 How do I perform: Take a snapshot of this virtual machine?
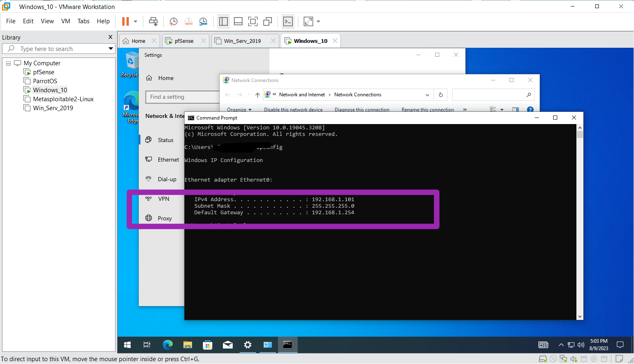(174, 21)
